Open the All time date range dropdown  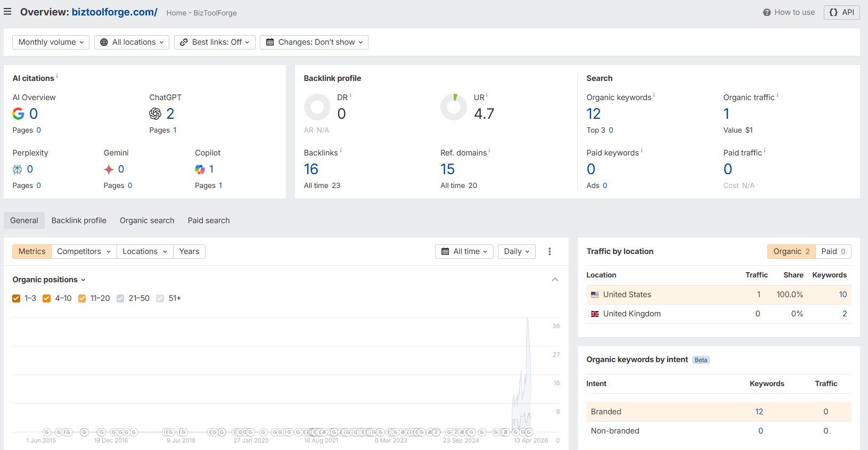pos(464,251)
